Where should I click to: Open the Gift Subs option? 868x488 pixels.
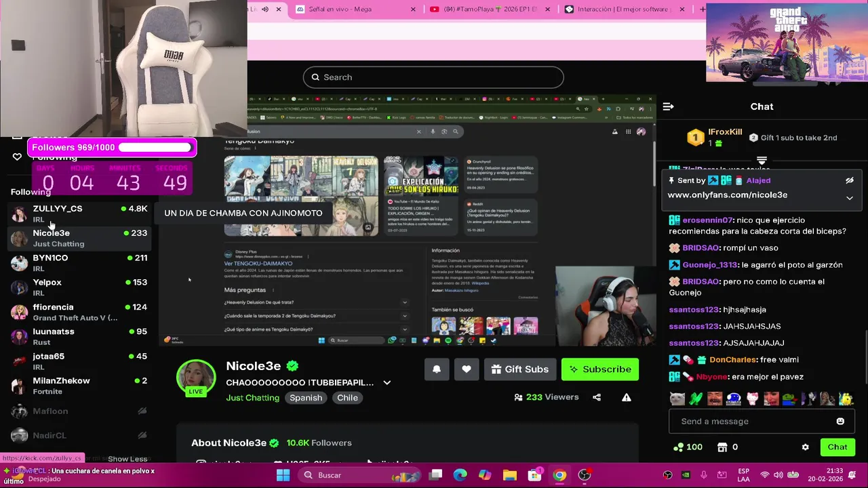coord(520,369)
